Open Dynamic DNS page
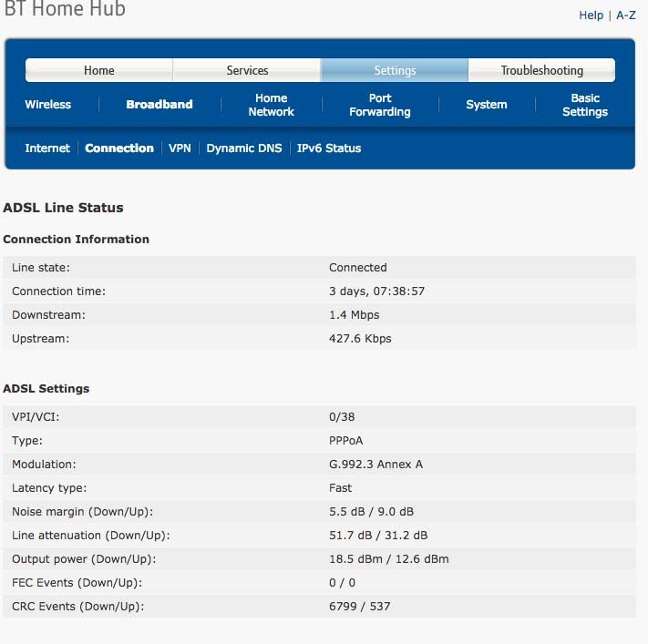The height and width of the screenshot is (644, 648). pos(244,148)
